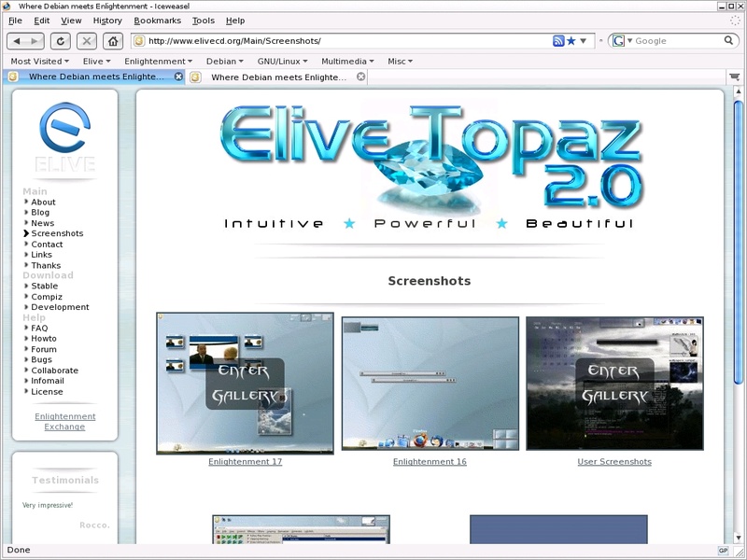Visit the Forum link
The image size is (747, 560).
pos(44,349)
